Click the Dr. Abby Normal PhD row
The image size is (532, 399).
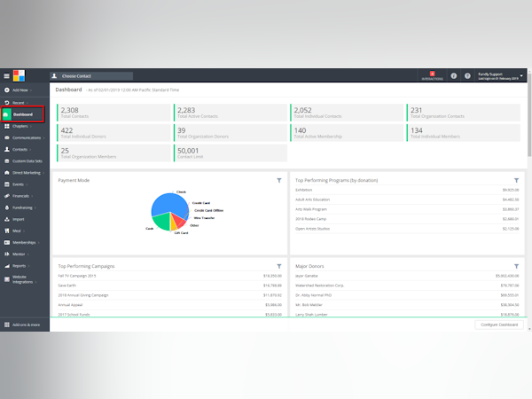tap(407, 295)
